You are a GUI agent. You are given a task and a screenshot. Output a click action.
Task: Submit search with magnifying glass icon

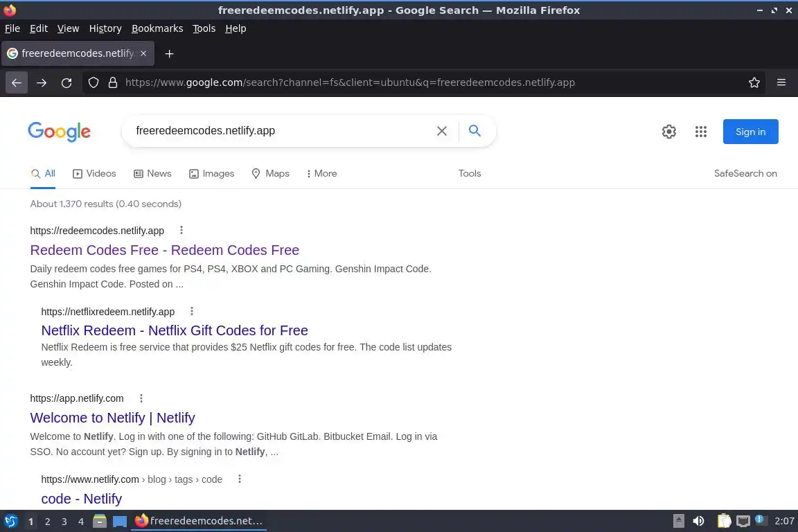point(475,130)
